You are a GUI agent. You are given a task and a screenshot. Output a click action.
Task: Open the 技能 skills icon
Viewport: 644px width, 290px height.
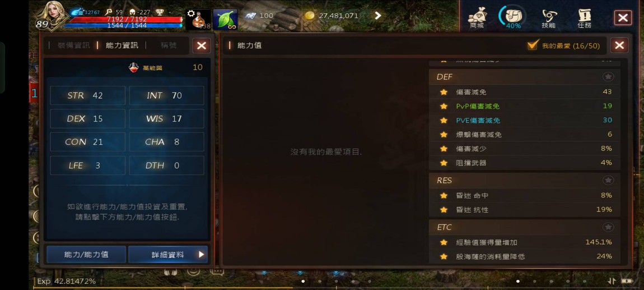tap(549, 18)
